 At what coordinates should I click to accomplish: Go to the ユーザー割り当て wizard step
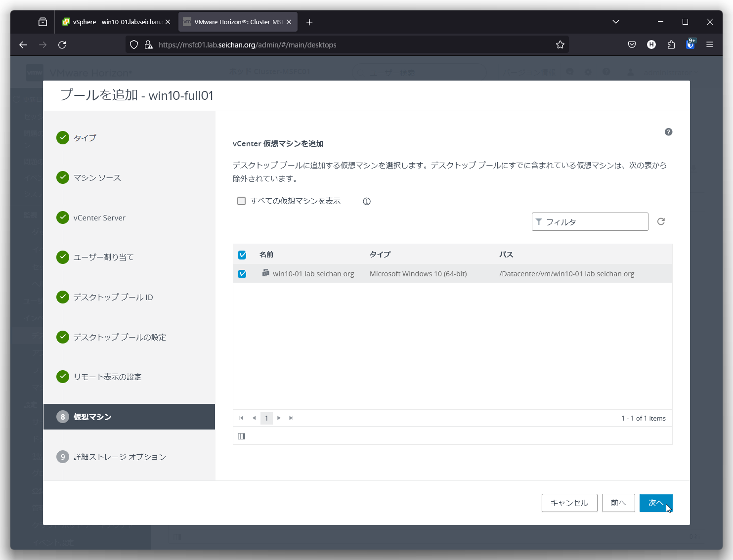[x=95, y=257]
